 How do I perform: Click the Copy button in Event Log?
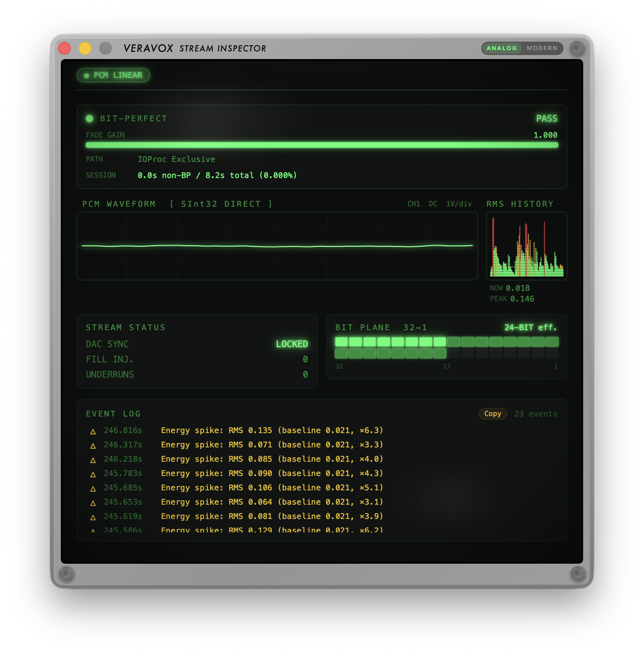tap(493, 414)
